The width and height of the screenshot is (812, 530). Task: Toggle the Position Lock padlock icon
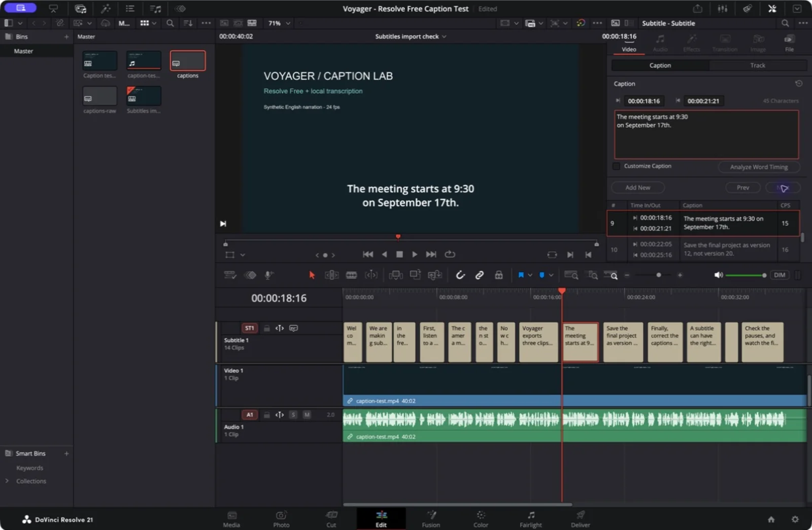pyautogui.click(x=499, y=275)
